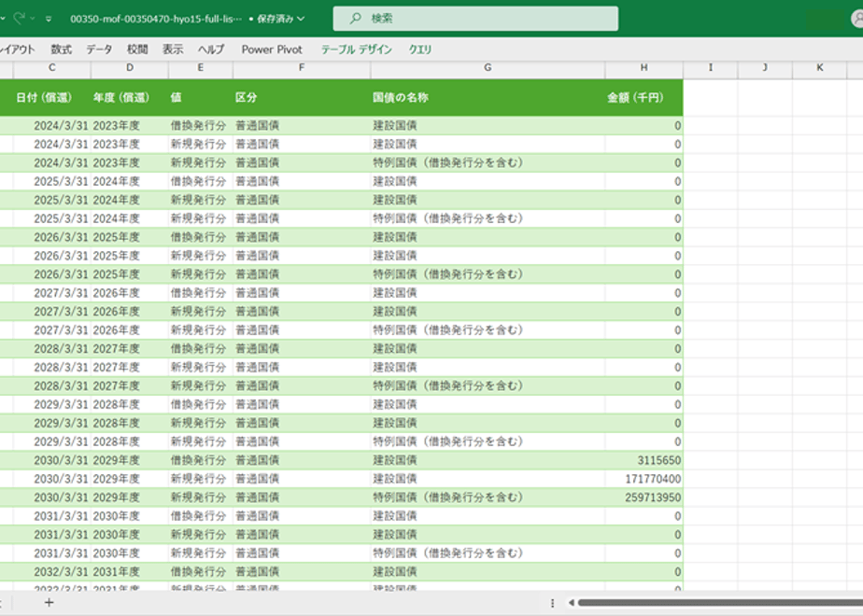This screenshot has height=616, width=863.
Task: Select 特例国債 cell in the 2031/3/31 row
Action: coord(488,553)
